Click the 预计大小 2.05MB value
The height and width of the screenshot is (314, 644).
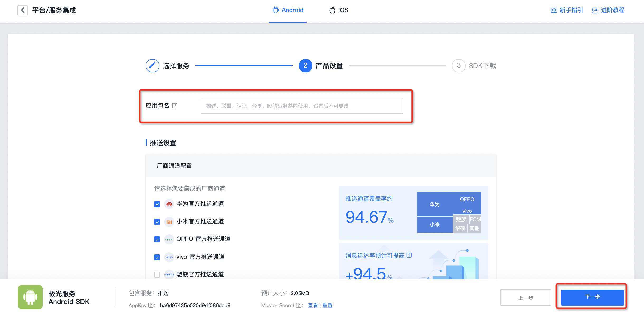point(300,293)
